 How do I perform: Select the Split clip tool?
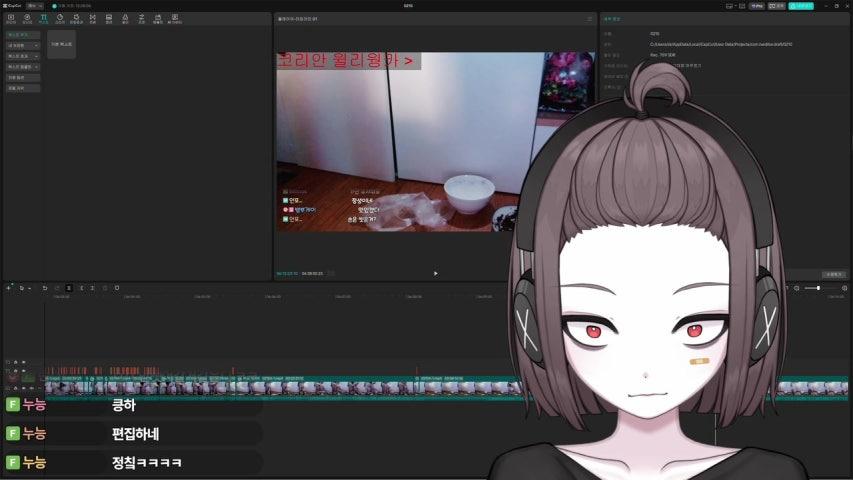click(69, 288)
